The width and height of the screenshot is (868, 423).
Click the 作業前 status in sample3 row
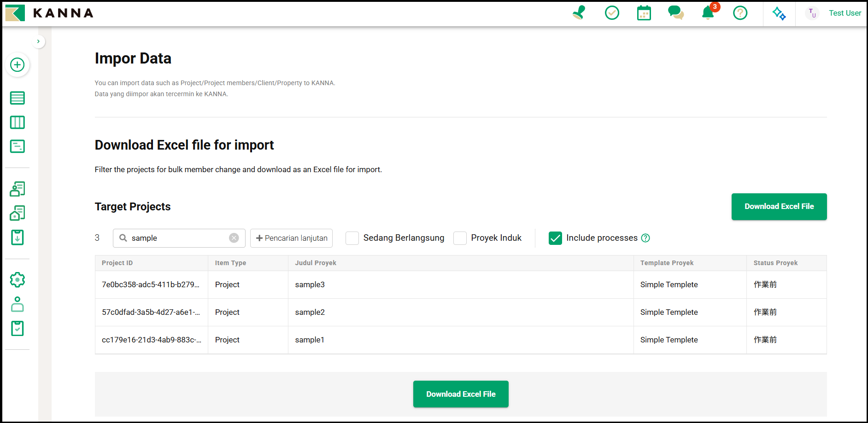click(765, 284)
